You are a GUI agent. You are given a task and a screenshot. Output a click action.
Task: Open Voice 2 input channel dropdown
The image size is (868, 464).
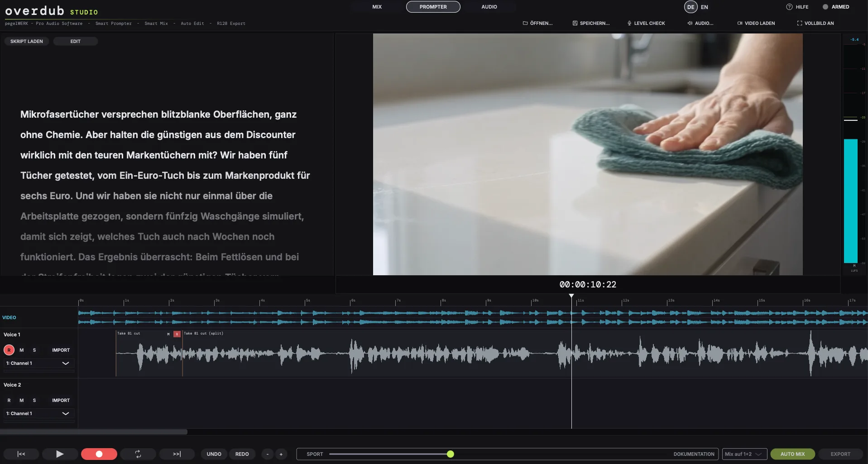38,413
